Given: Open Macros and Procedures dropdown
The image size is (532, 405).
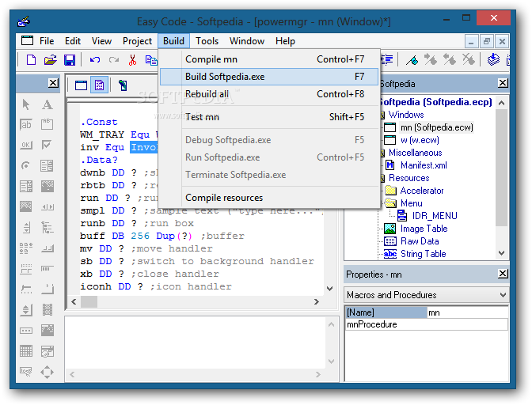Looking at the screenshot, I should click(503, 295).
